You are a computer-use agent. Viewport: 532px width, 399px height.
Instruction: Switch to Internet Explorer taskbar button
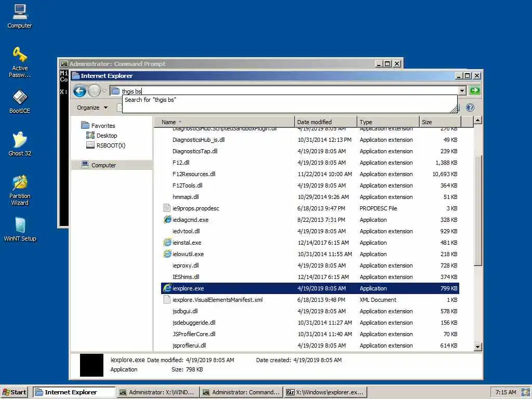click(74, 392)
